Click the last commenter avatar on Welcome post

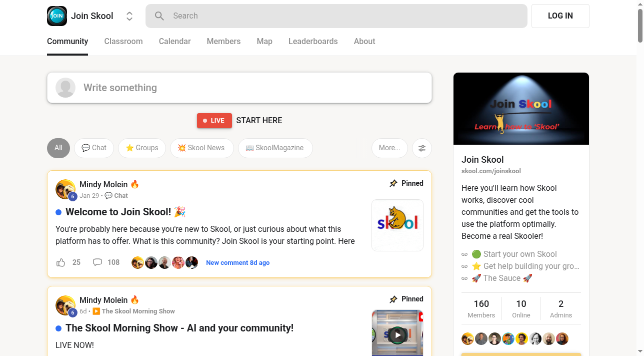pos(192,262)
